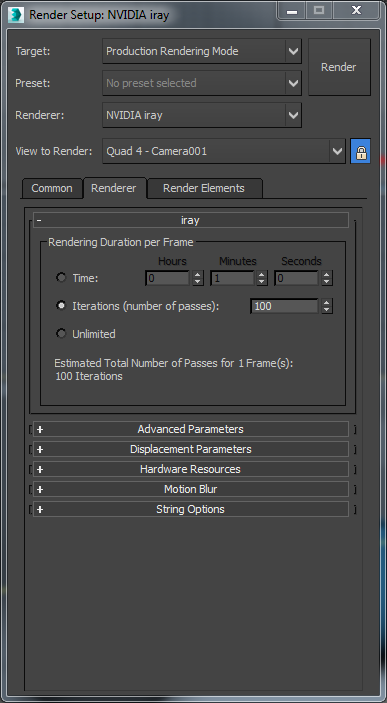This screenshot has height=703, width=387.
Task: Click the Render button
Action: pyautogui.click(x=339, y=67)
